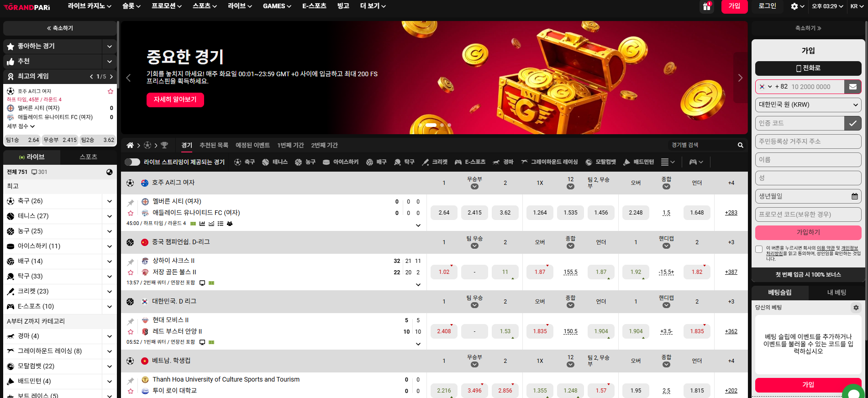The width and height of the screenshot is (868, 398).
Task: Open the settings gear icon in header
Action: (794, 6)
